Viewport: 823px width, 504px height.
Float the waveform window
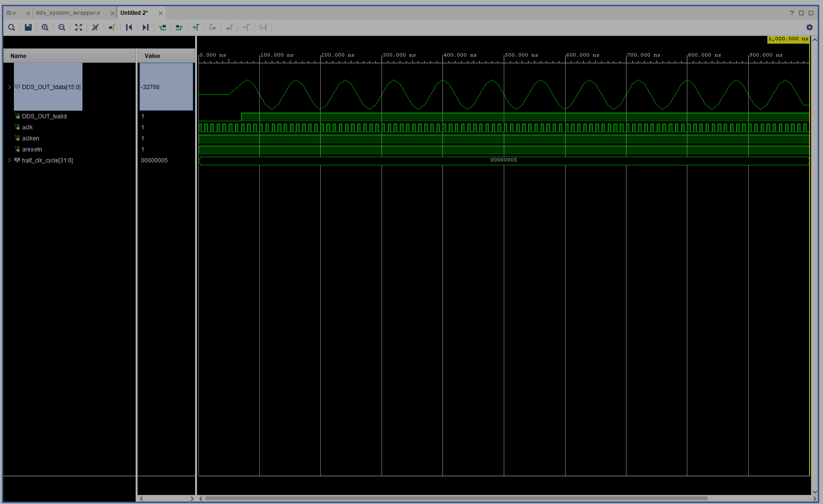coord(811,13)
